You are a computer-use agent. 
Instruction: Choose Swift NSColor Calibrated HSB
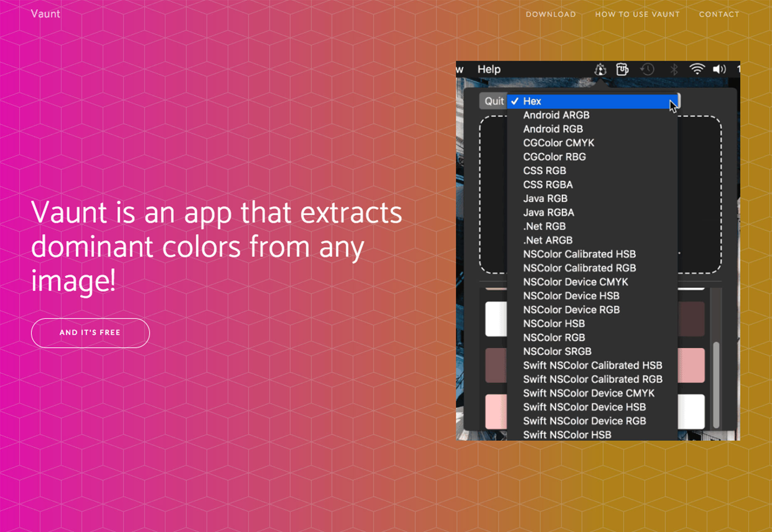point(592,366)
